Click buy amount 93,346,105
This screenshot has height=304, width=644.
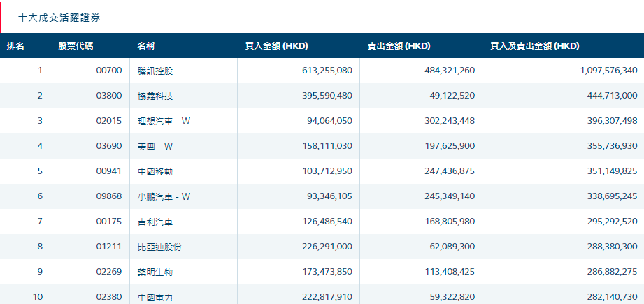329,196
